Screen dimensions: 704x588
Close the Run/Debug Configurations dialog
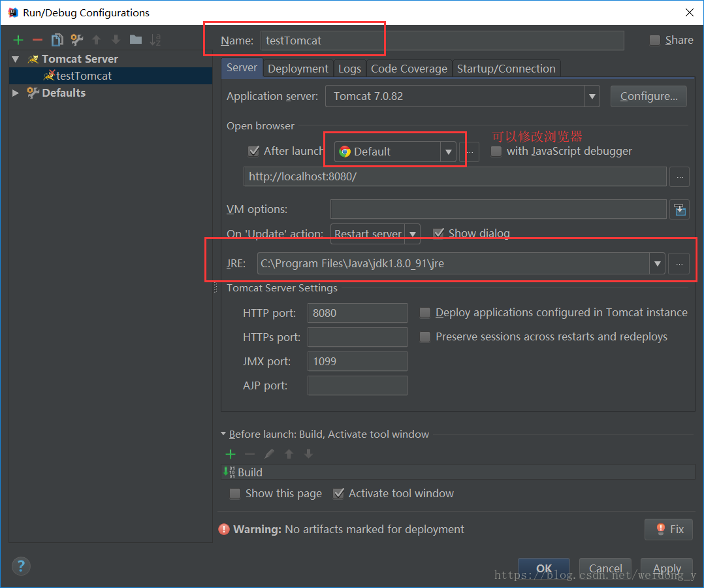690,12
